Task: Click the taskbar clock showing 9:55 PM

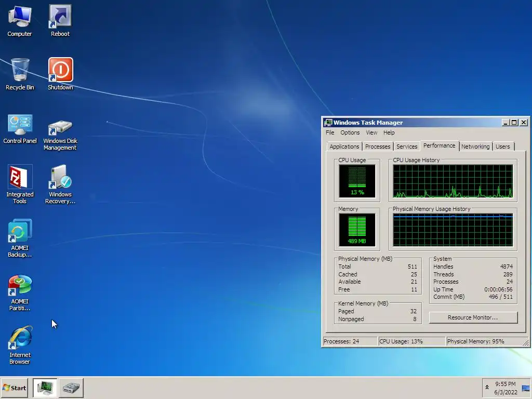Action: [505, 384]
